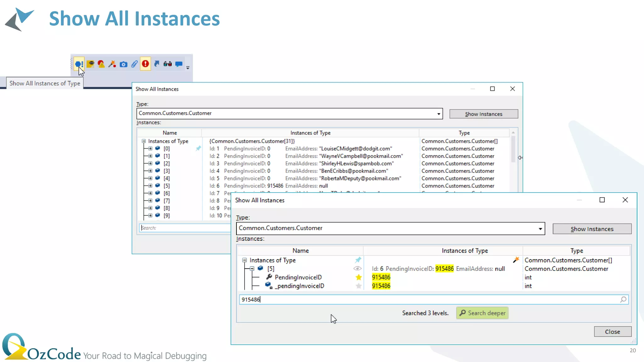Image resolution: width=644 pixels, height=362 pixels.
Task: Click the magic wand with red dot icon
Action: point(112,64)
